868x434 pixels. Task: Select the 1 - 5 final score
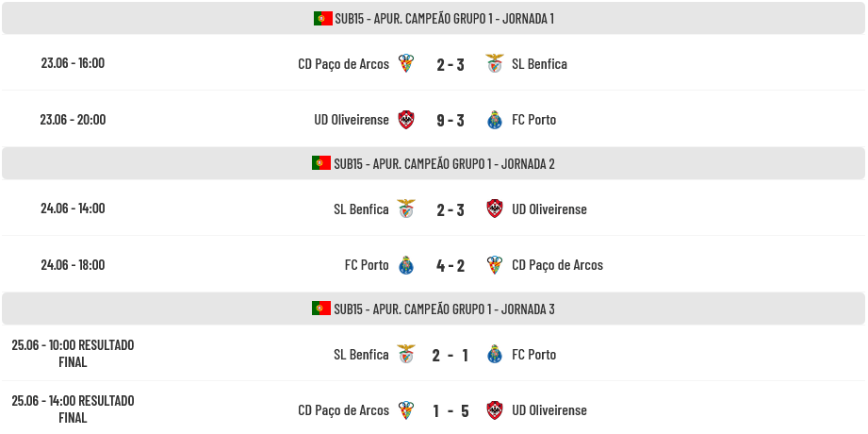pyautogui.click(x=450, y=410)
